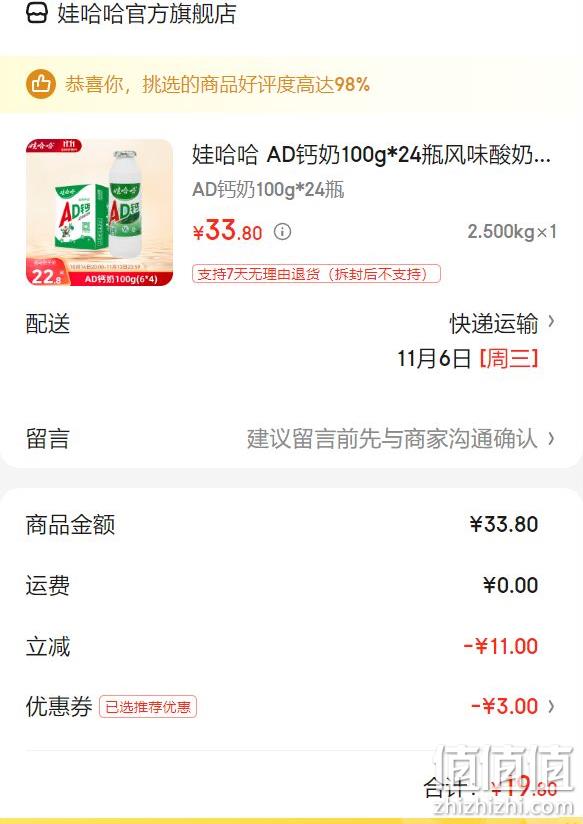583x824 pixels.
Task: Tap the 2.500kg×1 quantity label
Action: coord(512,232)
